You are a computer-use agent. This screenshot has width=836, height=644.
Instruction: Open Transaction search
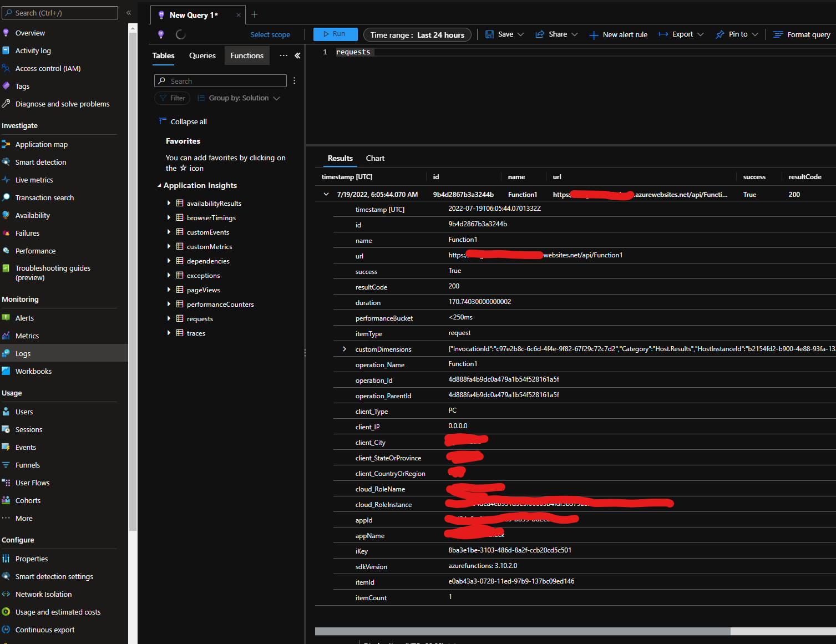(44, 198)
